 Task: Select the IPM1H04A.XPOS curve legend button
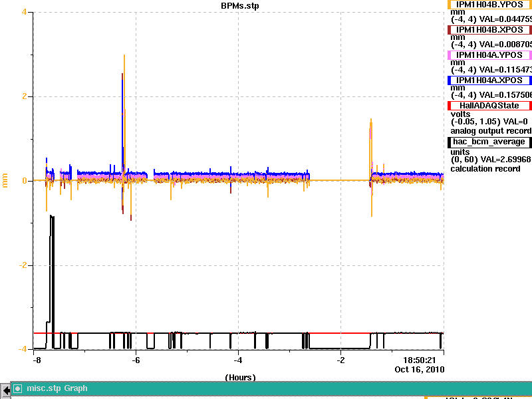pyautogui.click(x=489, y=80)
